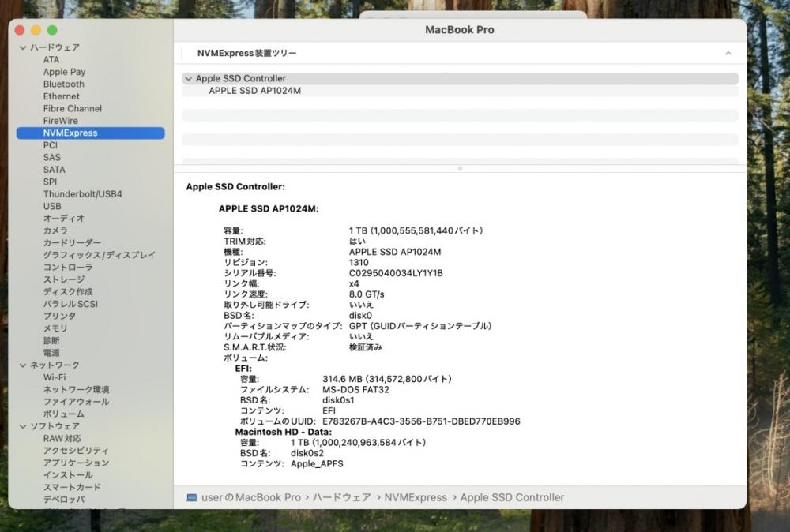The height and width of the screenshot is (532, 790).
Task: Select Bluetooth in the sidebar
Action: point(63,84)
